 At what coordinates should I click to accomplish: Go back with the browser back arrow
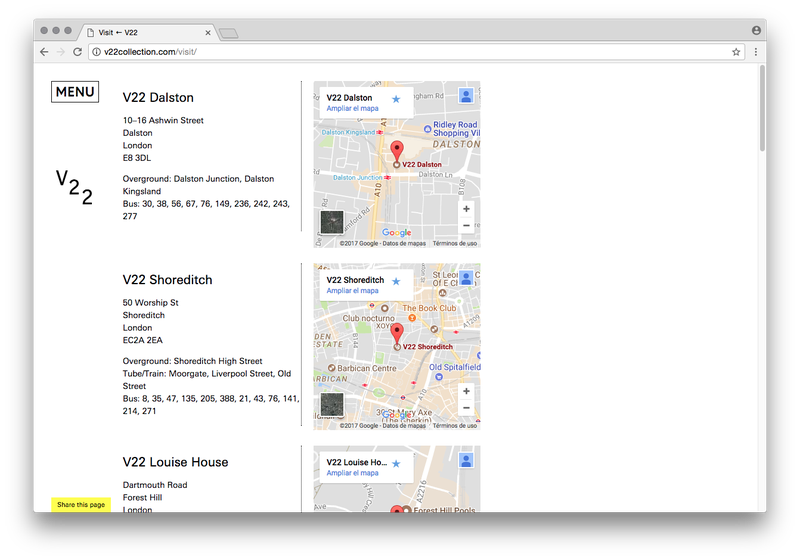[x=44, y=52]
